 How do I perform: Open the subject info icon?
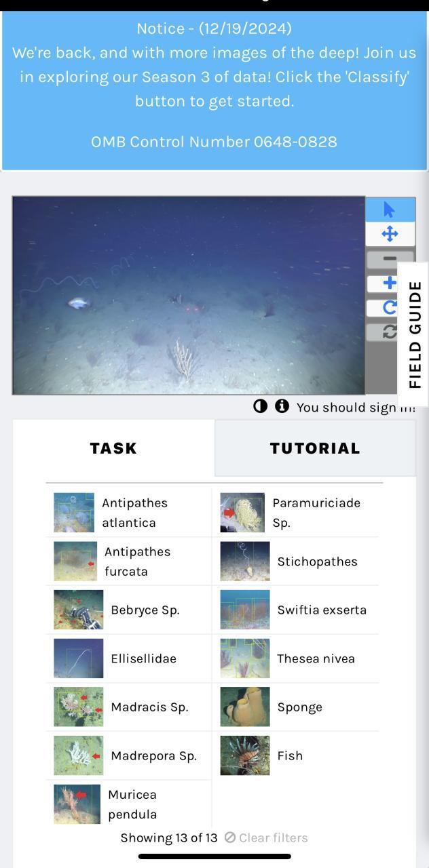[x=282, y=406]
